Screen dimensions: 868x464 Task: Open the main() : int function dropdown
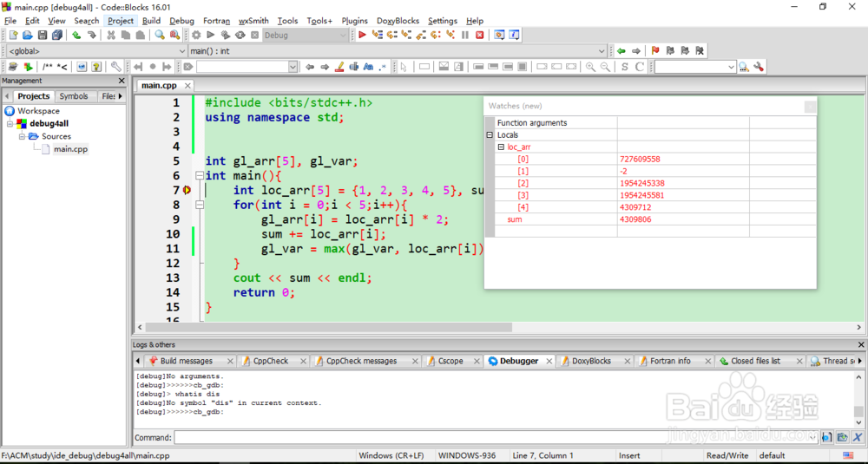point(602,51)
